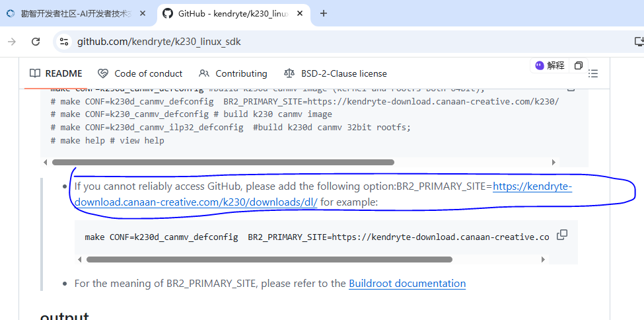The height and width of the screenshot is (320, 644).
Task: Close the 勘智开发者社区 tab
Action: (x=143, y=13)
